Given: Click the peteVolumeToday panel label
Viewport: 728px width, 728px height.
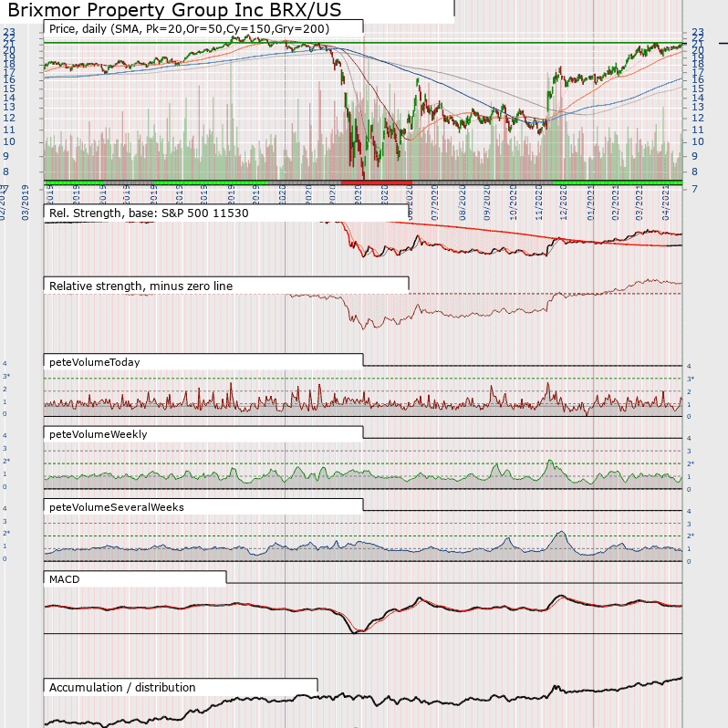Looking at the screenshot, I should [94, 362].
